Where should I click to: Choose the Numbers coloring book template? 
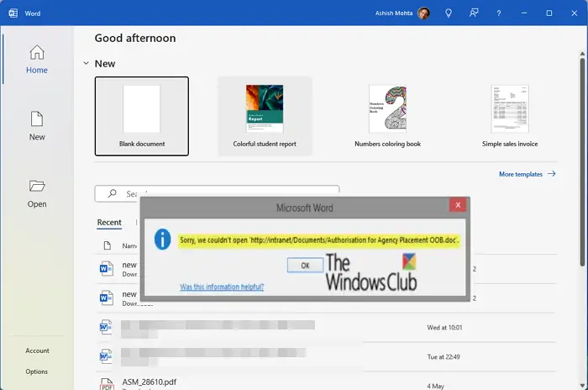tap(387, 116)
